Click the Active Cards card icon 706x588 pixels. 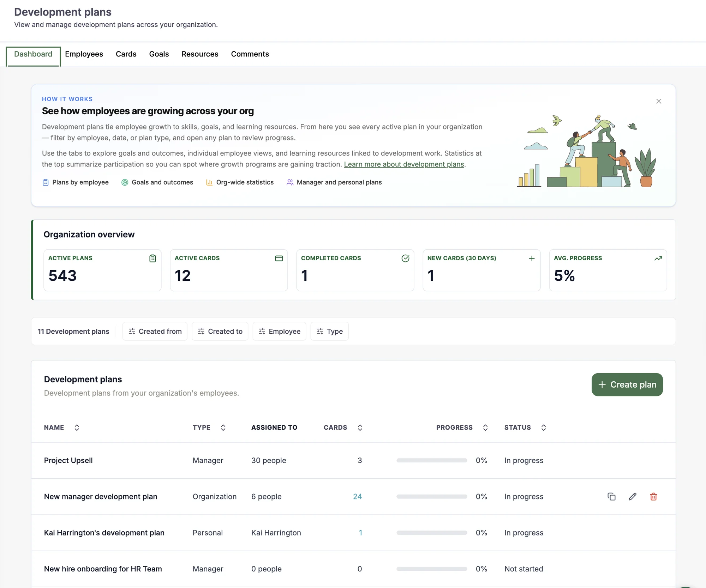tap(279, 259)
